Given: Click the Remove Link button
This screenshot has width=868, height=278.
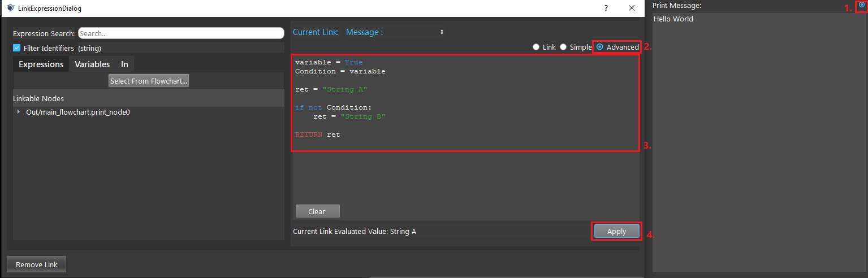Looking at the screenshot, I should [x=37, y=264].
